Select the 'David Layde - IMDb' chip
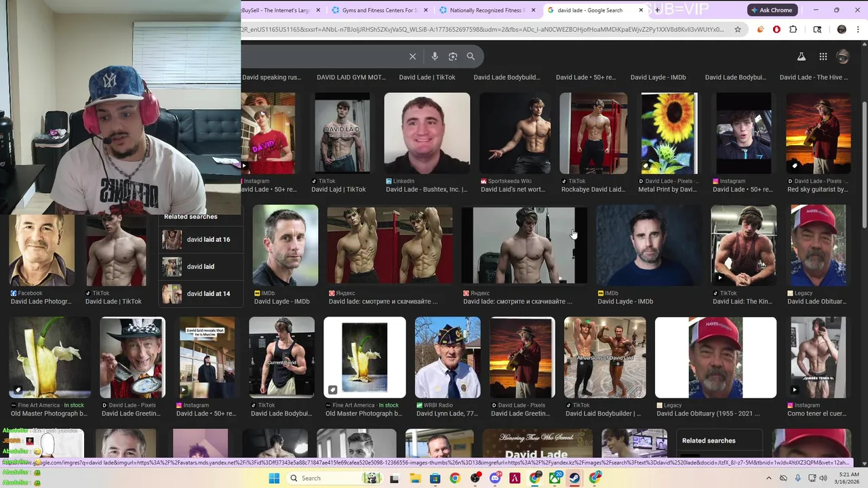The image size is (868, 488). click(x=658, y=77)
